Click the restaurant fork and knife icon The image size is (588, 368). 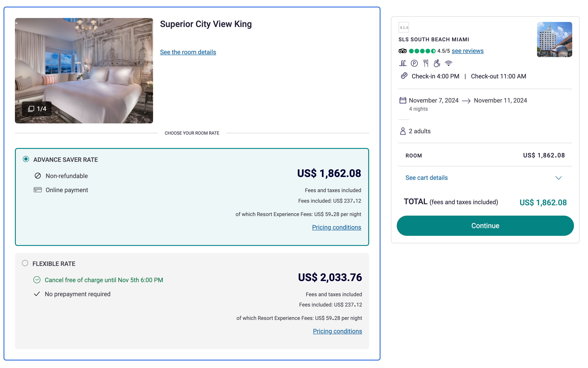point(426,63)
